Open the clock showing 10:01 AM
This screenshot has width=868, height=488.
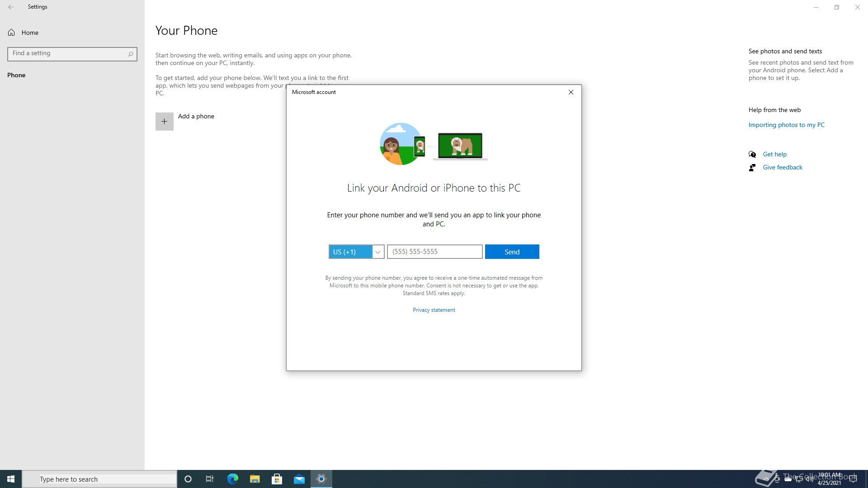point(830,479)
